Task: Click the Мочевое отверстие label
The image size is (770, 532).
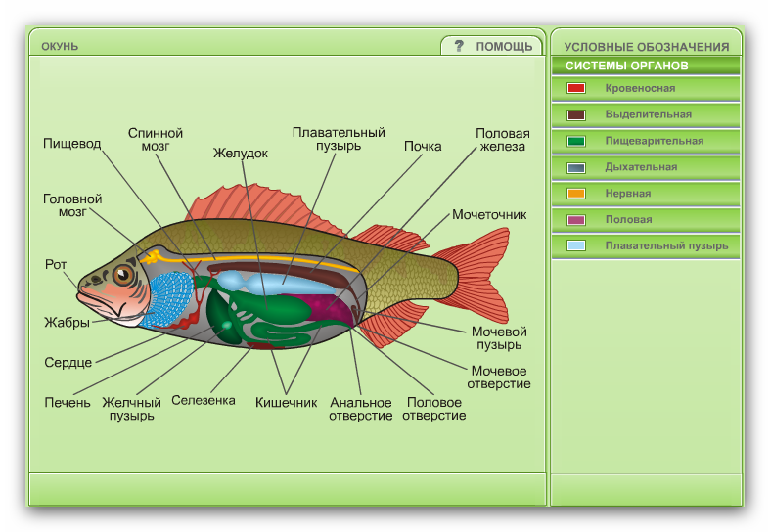Action: coord(499,377)
